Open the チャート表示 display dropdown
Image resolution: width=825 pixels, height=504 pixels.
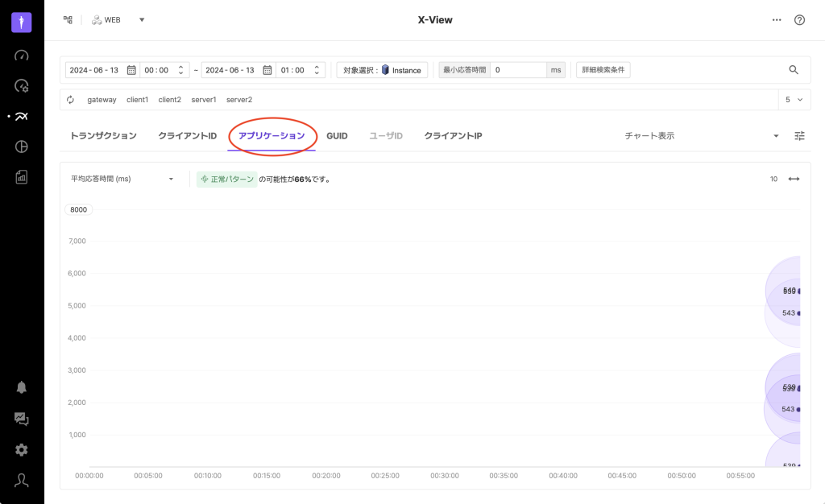pyautogui.click(x=701, y=136)
